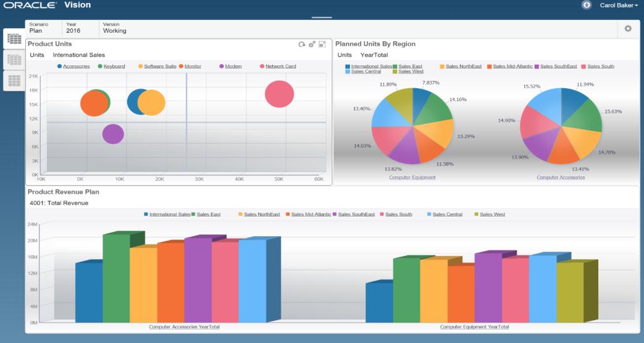Click the Planned Units By Region title
Image resolution: width=644 pixels, height=343 pixels.
coord(375,44)
